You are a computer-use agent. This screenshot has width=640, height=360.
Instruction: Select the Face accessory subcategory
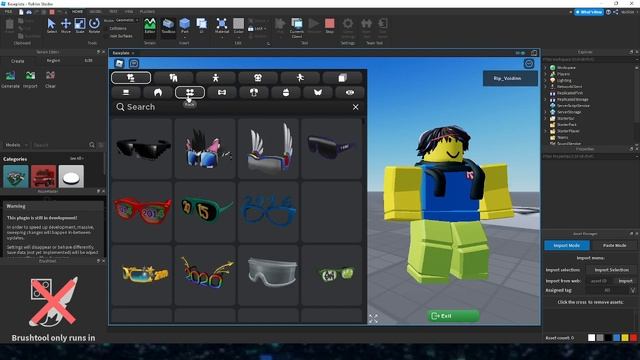(190, 92)
